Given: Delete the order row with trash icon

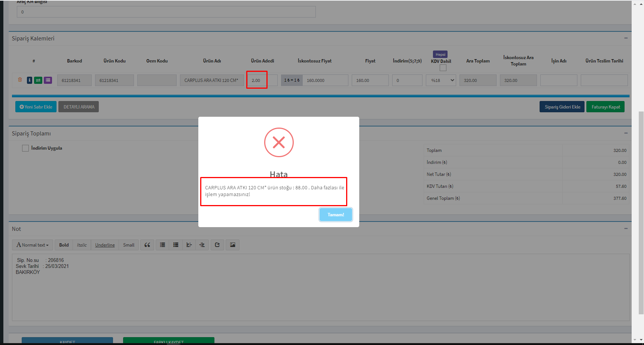Looking at the screenshot, I should 20,80.
